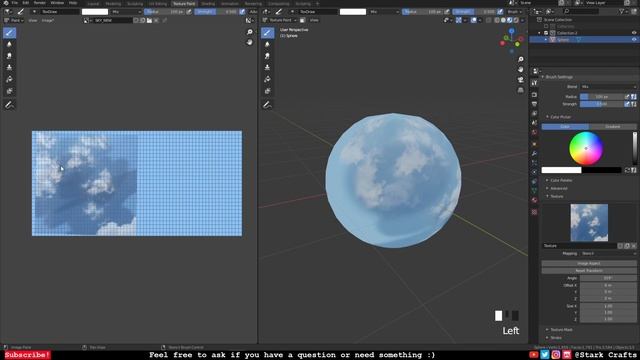
Task: Open the Render menu
Action: (40, 3)
